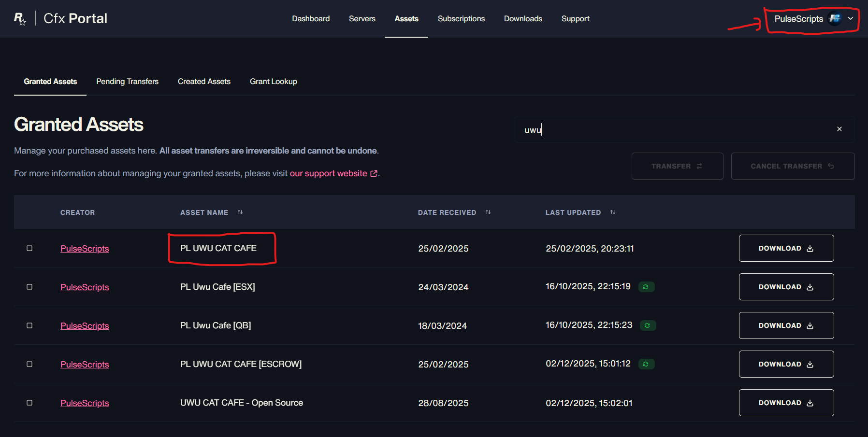Clear the search field with X icon
The height and width of the screenshot is (437, 868).
tap(839, 129)
